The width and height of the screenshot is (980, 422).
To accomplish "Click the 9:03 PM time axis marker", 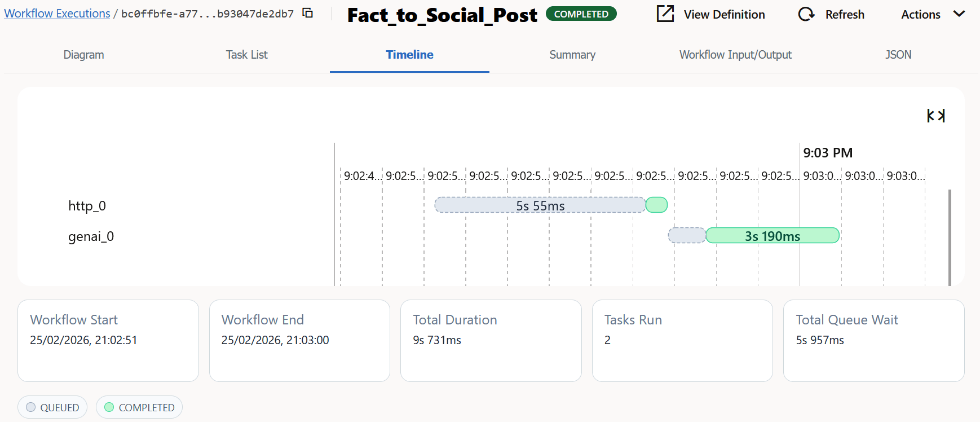I will pos(828,153).
